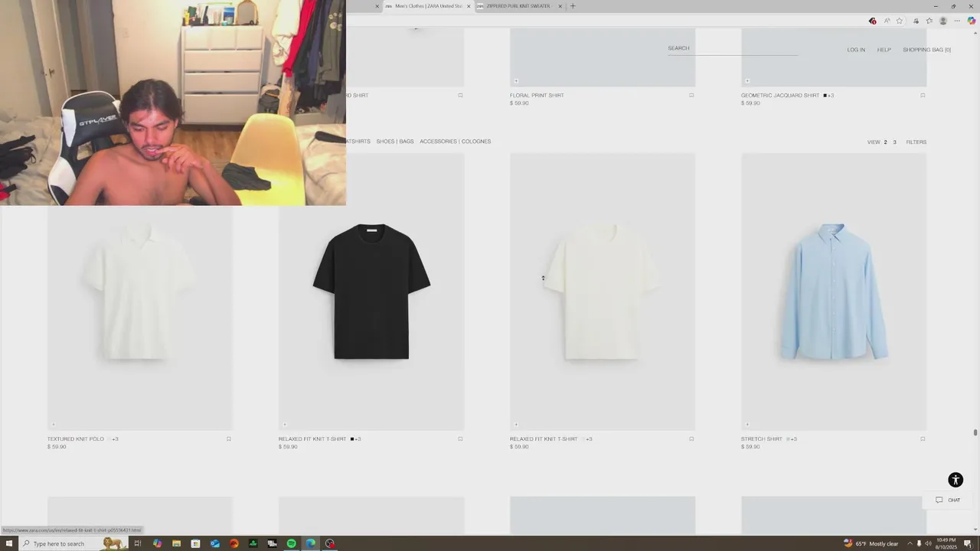Open the accessibility widget icon
This screenshot has height=551, width=980.
(955, 480)
